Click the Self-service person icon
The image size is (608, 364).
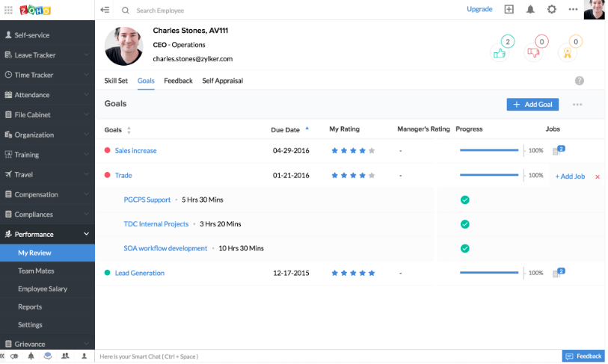pyautogui.click(x=8, y=35)
